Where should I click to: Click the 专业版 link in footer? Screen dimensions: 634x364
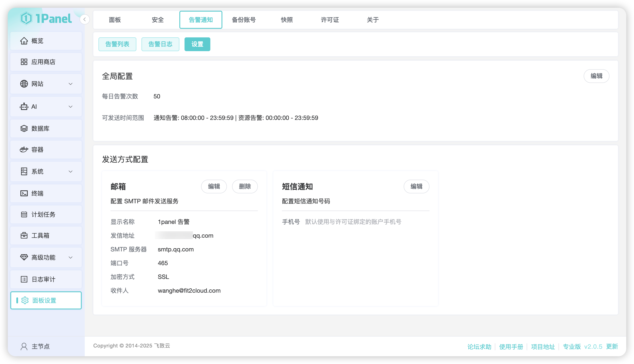(572, 347)
